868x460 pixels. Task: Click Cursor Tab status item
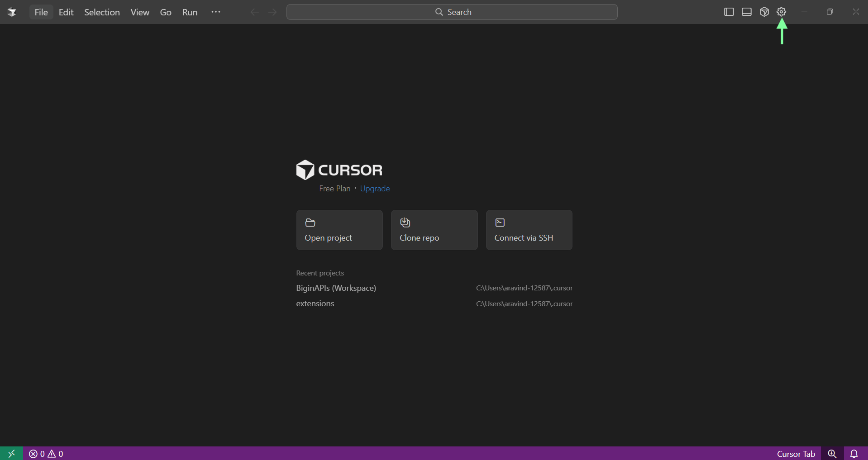pyautogui.click(x=796, y=454)
